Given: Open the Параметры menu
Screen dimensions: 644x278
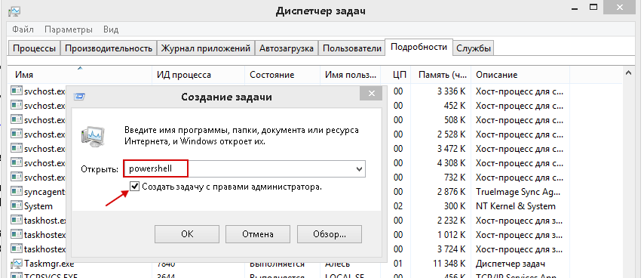Looking at the screenshot, I should [68, 29].
